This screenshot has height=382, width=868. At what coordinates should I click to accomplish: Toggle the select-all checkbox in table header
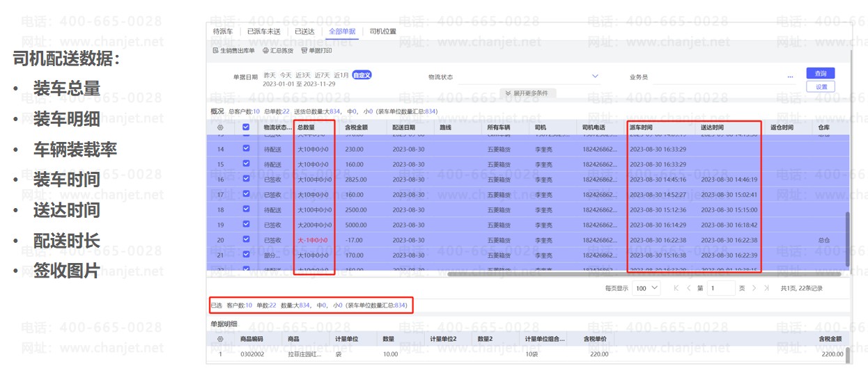[x=246, y=127]
